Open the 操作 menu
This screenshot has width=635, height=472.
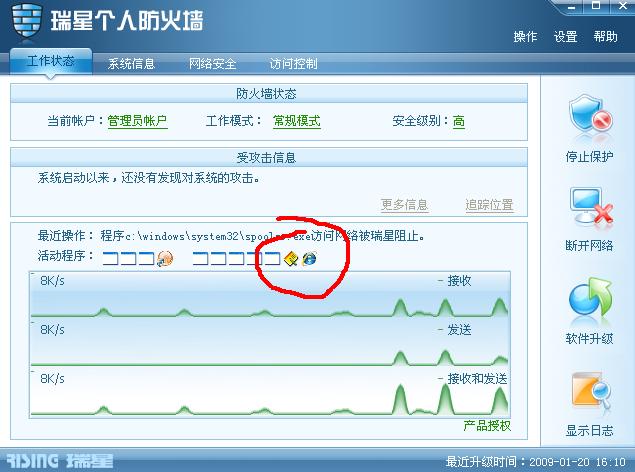525,36
